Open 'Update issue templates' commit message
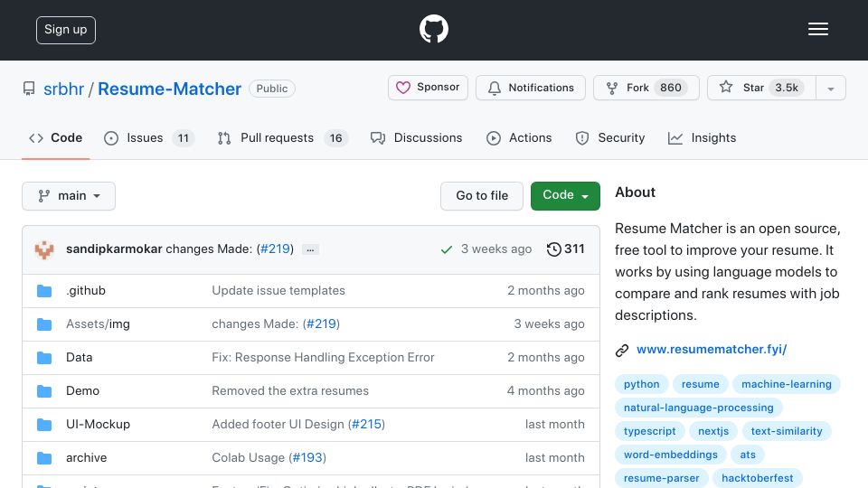868x488 pixels. point(278,290)
